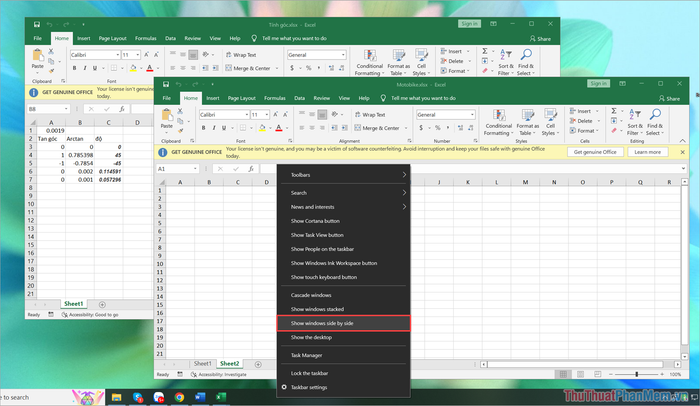Click Get genuine Office button

595,152
